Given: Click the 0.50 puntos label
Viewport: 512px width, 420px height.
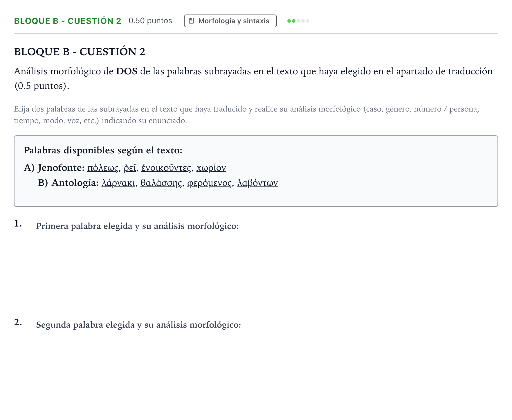Looking at the screenshot, I should coord(150,21).
